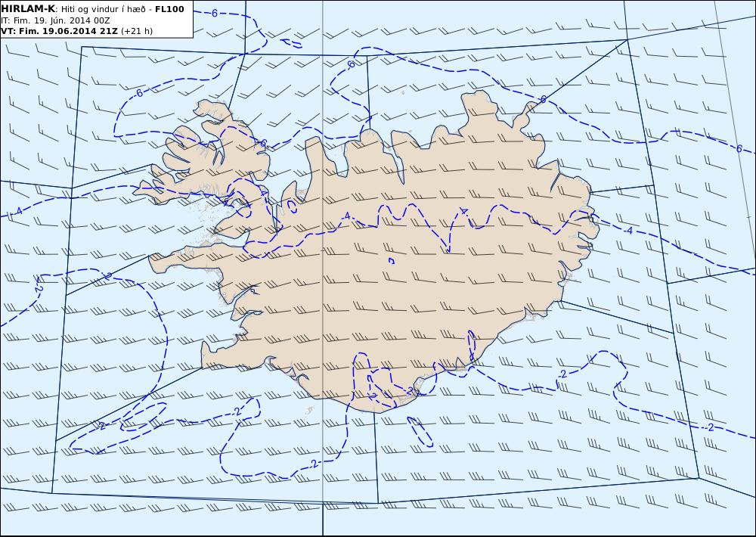Click the tiny closed contour loop in central Iceland
The height and width of the screenshot is (537, 756).
(392, 260)
